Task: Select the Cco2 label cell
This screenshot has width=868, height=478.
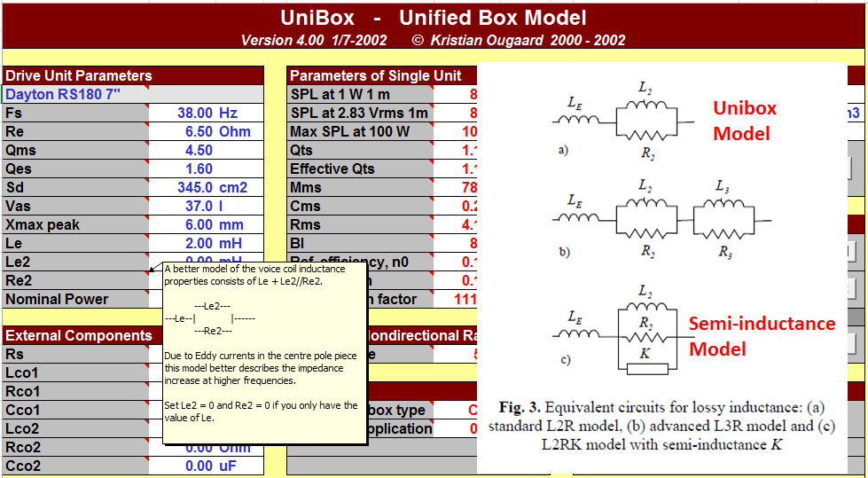Action: click(x=76, y=466)
